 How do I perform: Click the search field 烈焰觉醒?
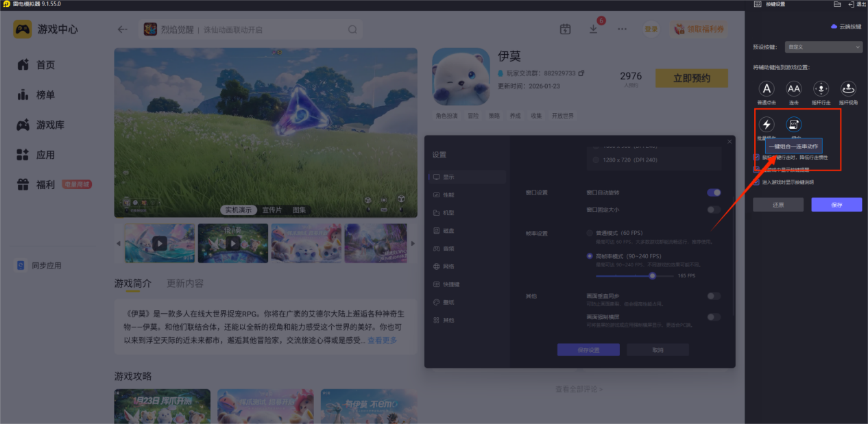(x=250, y=29)
